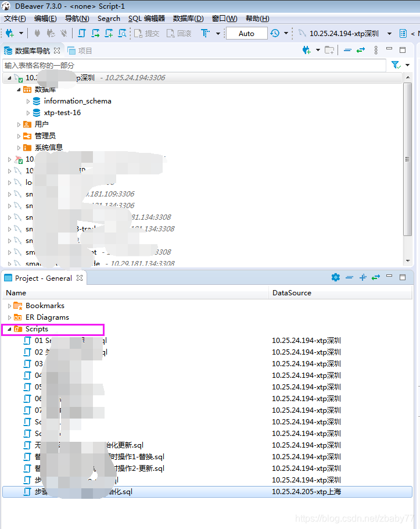Expand the information_schema database
420x529 pixels.
click(28, 101)
